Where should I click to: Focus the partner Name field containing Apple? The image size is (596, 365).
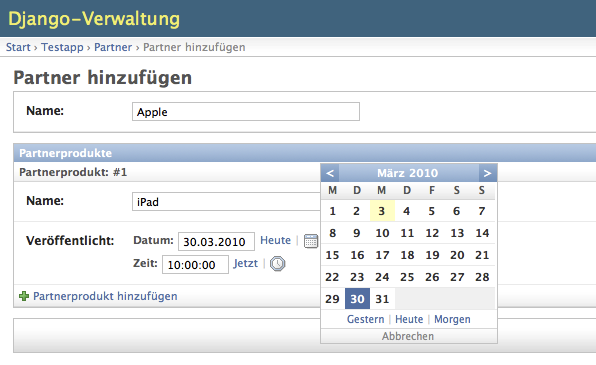(246, 112)
